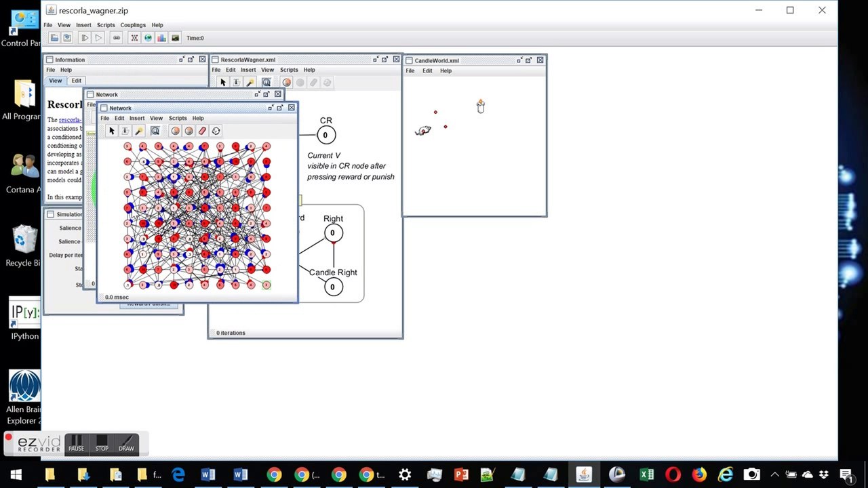Open Firefox from the taskbar
The image size is (868, 488).
tap(699, 474)
